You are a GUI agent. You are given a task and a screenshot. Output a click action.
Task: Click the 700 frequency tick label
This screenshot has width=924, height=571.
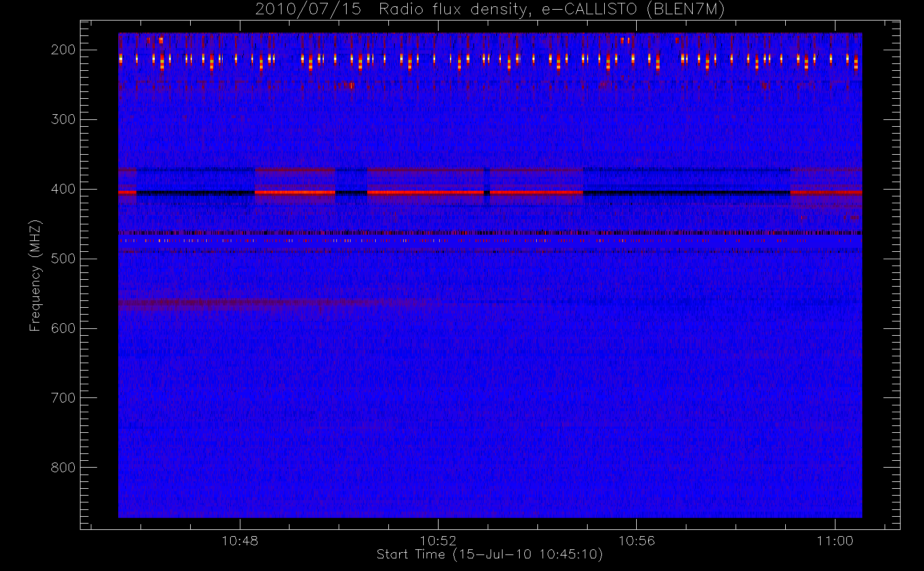(63, 398)
